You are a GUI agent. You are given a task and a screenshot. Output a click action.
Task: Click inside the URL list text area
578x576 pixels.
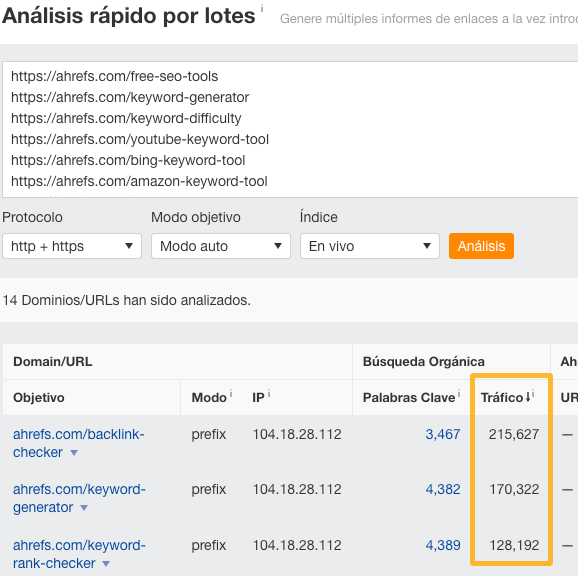point(291,129)
